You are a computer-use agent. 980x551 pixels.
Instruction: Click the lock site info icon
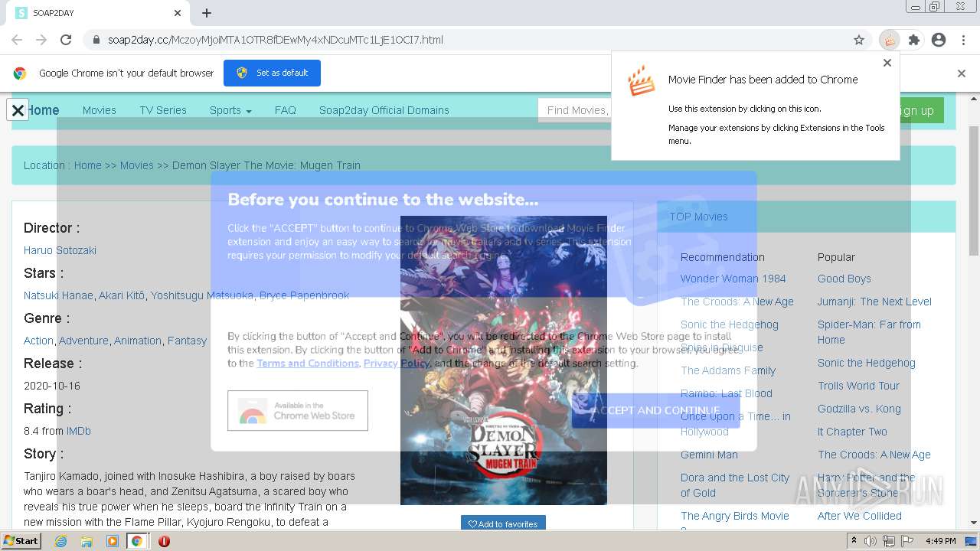click(x=96, y=40)
